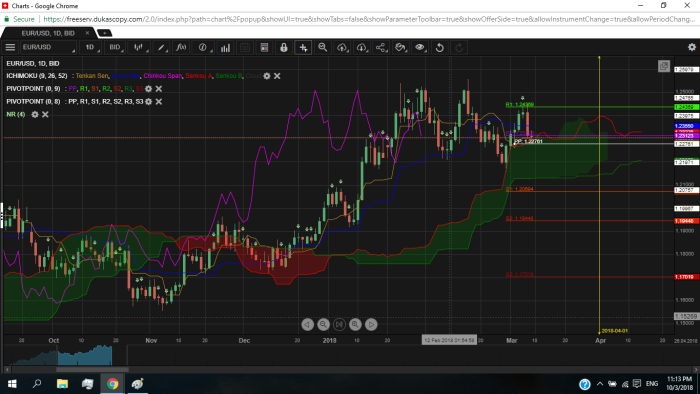Open the BID offer side dropdown
Screen dimensions: 700x394
[115, 47]
